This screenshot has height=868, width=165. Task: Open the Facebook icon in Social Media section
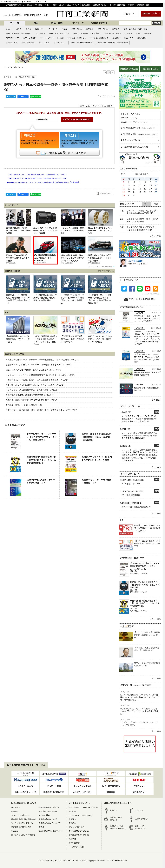click(x=132, y=289)
